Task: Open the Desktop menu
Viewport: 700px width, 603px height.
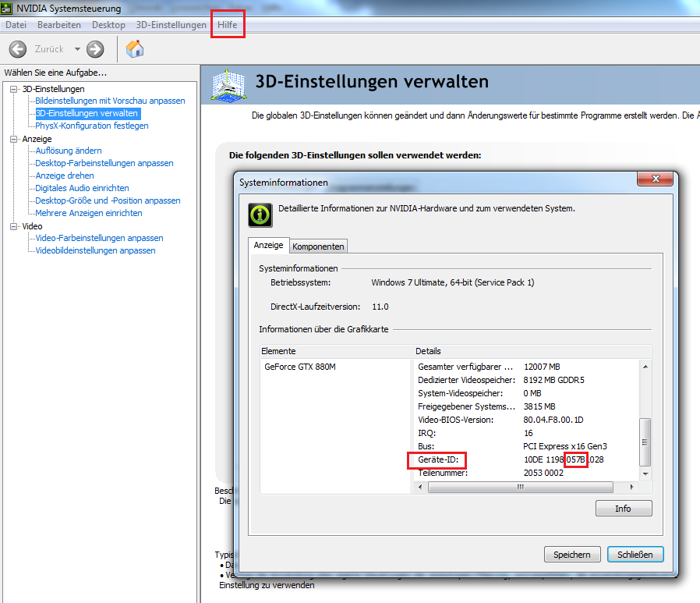Action: pos(108,25)
